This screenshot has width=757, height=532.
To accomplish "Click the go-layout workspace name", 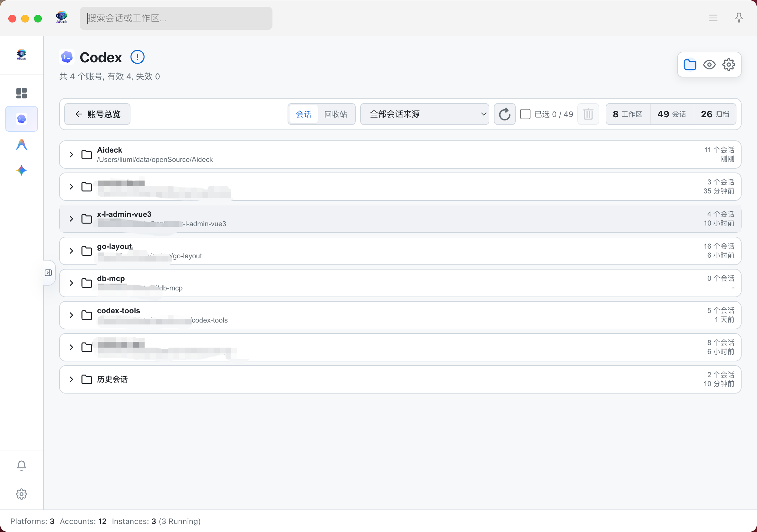I will [114, 246].
